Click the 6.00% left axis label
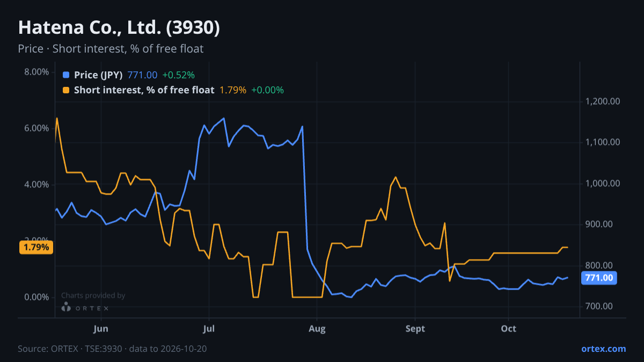The image size is (644, 362). point(36,128)
